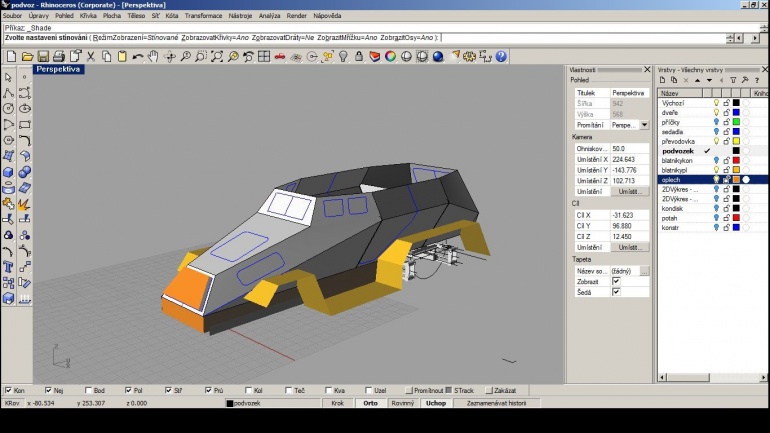Click the wallpaper file browse button
The width and height of the screenshot is (770, 433).
coord(644,271)
